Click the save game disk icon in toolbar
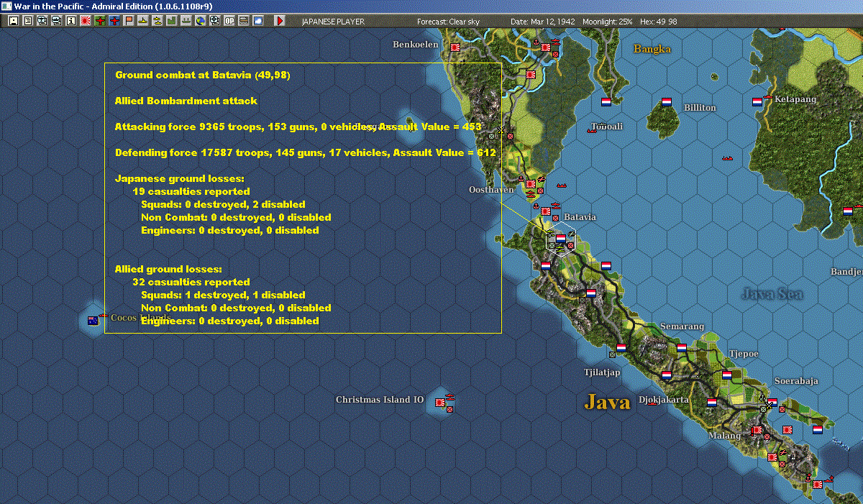This screenshot has width=863, height=504. [x=13, y=21]
